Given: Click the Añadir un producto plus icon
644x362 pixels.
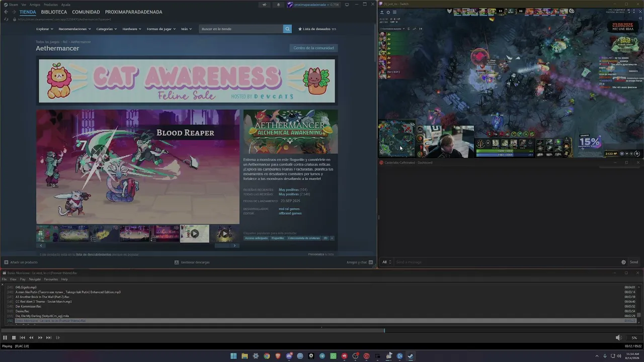Looking at the screenshot, I should point(6,262).
